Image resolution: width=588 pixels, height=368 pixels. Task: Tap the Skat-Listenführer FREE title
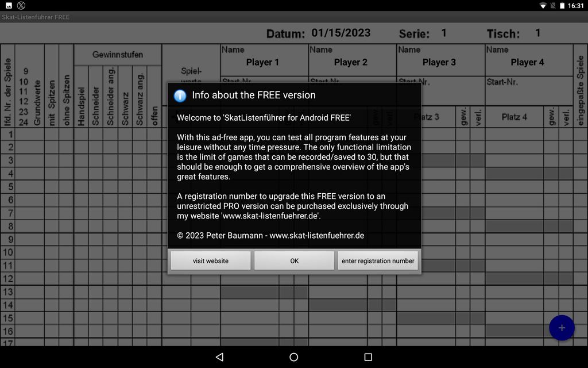pos(36,17)
